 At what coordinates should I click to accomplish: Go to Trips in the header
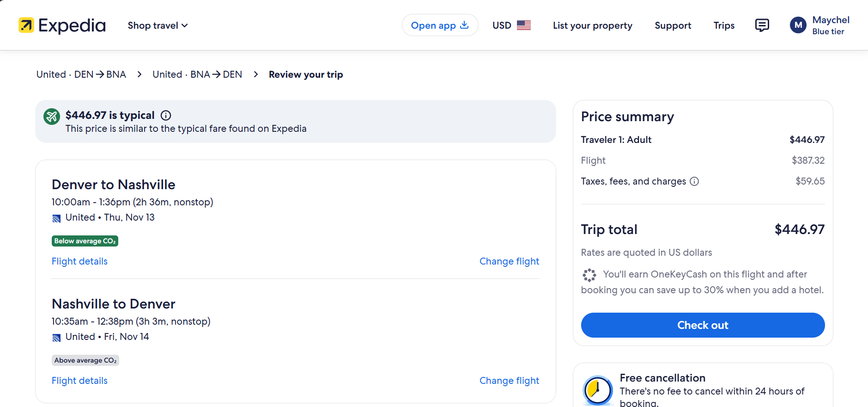click(x=724, y=25)
